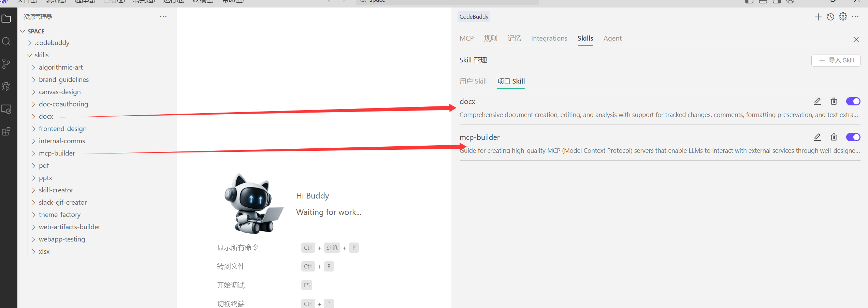Open the Source Control view
Screen dimensions: 868x308
click(6, 64)
